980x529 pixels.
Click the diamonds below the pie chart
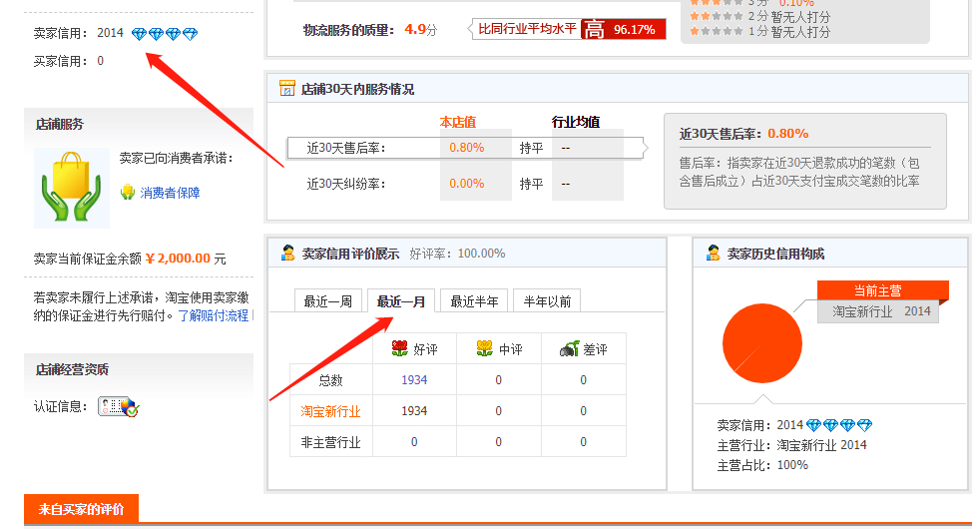pyautogui.click(x=838, y=426)
